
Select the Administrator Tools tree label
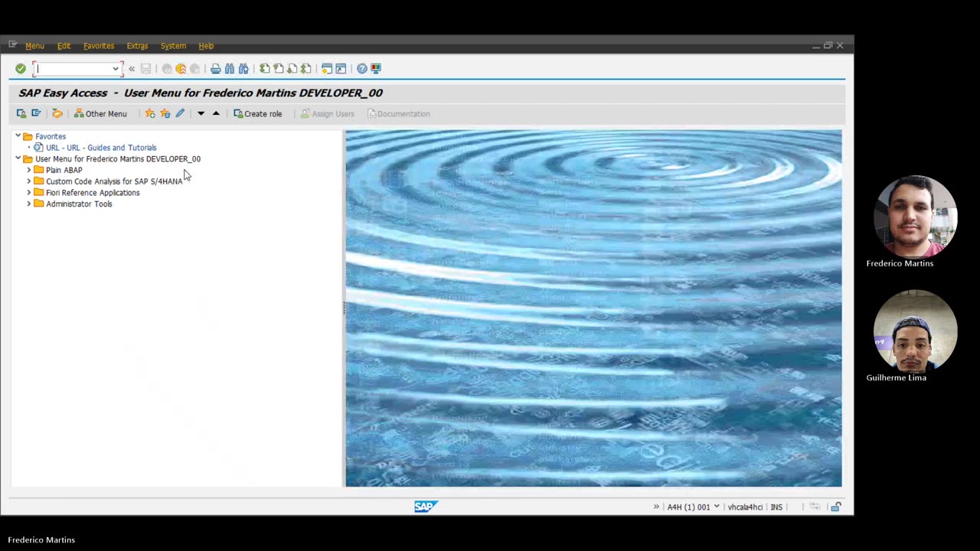[x=79, y=204]
